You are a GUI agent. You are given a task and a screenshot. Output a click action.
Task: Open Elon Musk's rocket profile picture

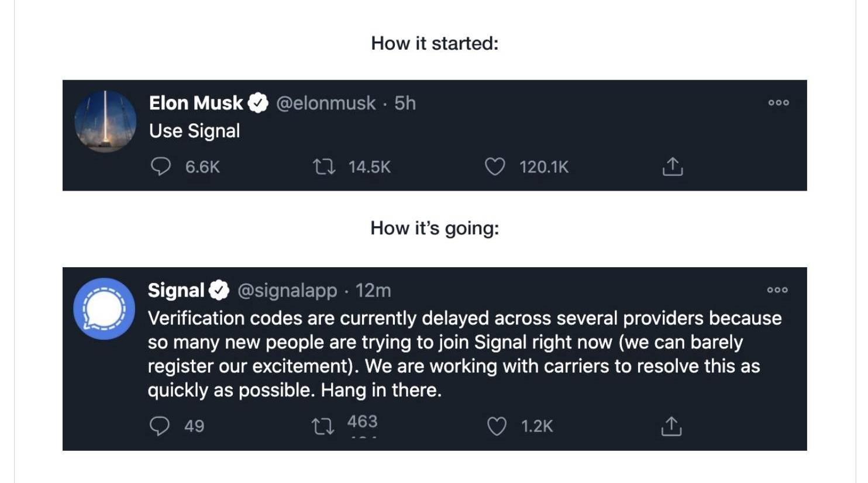(105, 122)
